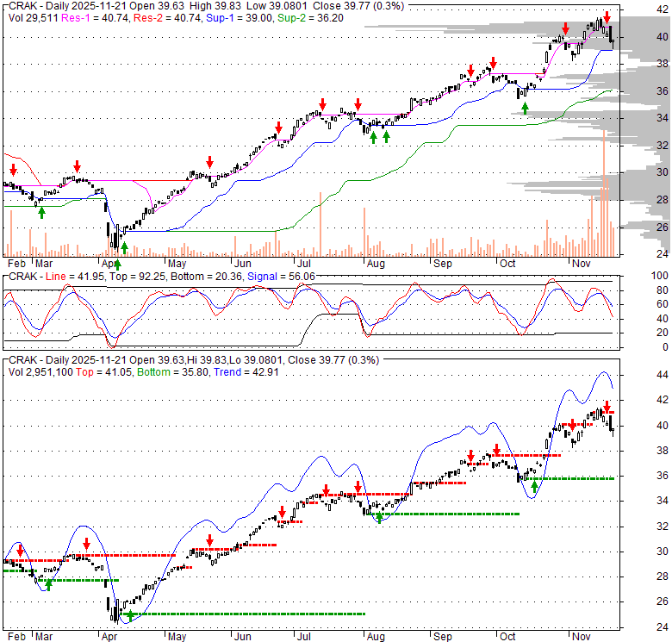This screenshot has width=672, height=642.
Task: Click the May label on top chart time axis
Action: click(177, 264)
